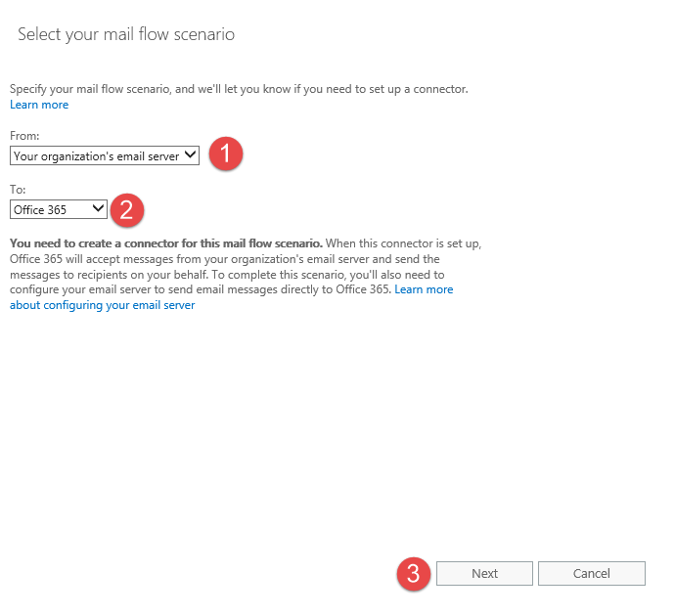Viewport: 675px width, 616px height.
Task: Click the "To:" field label
Action: pyautogui.click(x=17, y=190)
